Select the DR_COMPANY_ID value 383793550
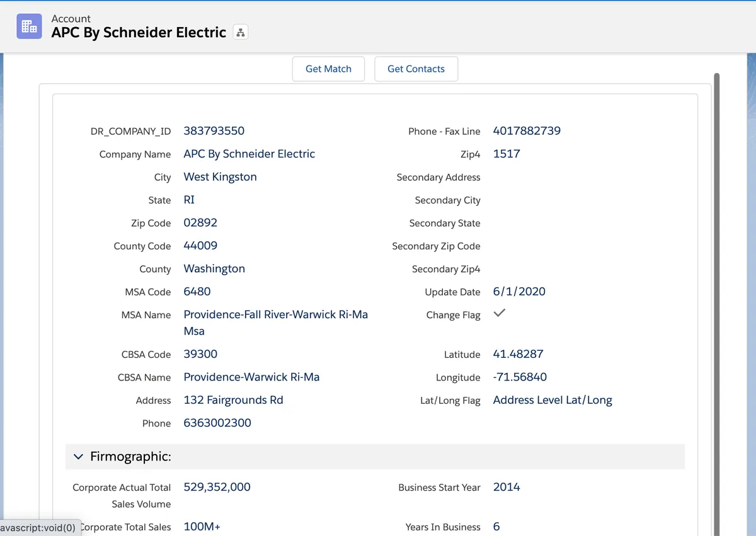The width and height of the screenshot is (756, 536). tap(214, 131)
